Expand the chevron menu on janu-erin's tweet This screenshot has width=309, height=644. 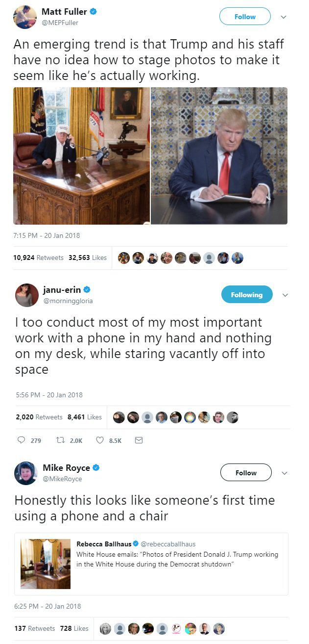[285, 295]
